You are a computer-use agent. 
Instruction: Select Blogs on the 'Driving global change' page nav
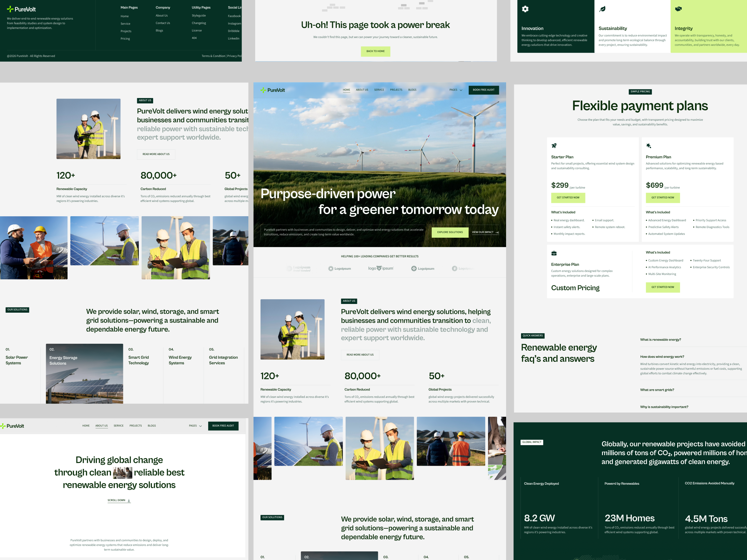[152, 426]
